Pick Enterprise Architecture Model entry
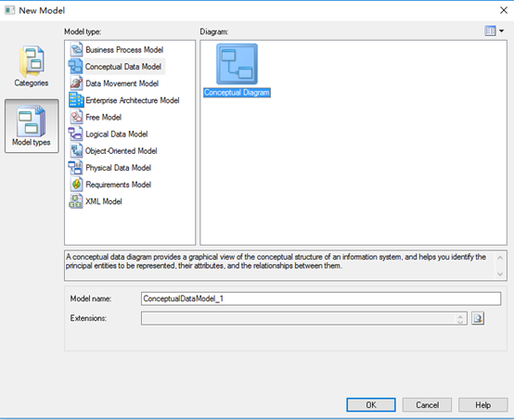 133,100
